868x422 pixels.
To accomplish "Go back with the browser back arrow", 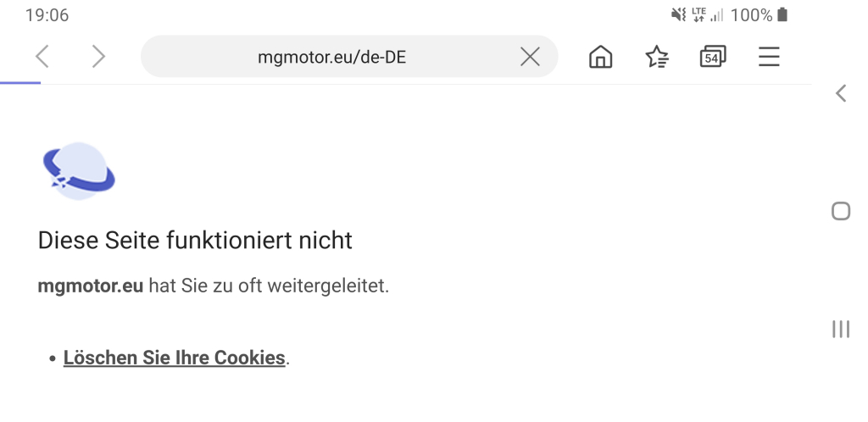I will coord(42,57).
